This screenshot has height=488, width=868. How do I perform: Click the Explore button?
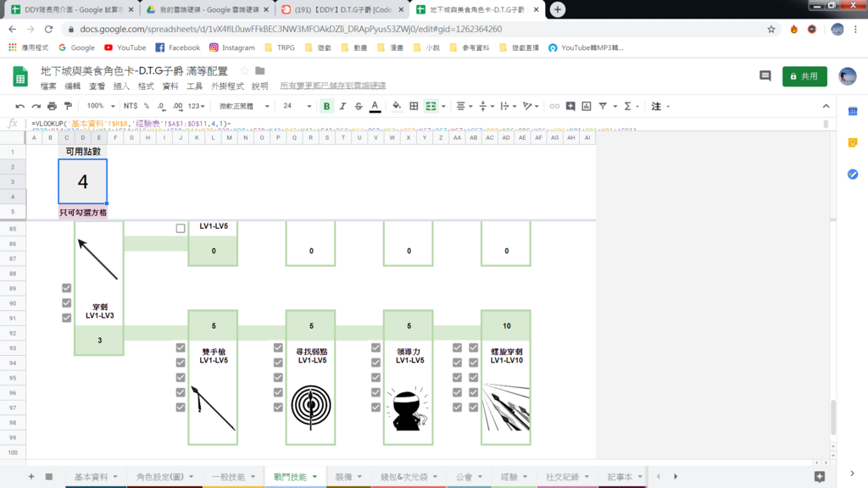click(820, 476)
